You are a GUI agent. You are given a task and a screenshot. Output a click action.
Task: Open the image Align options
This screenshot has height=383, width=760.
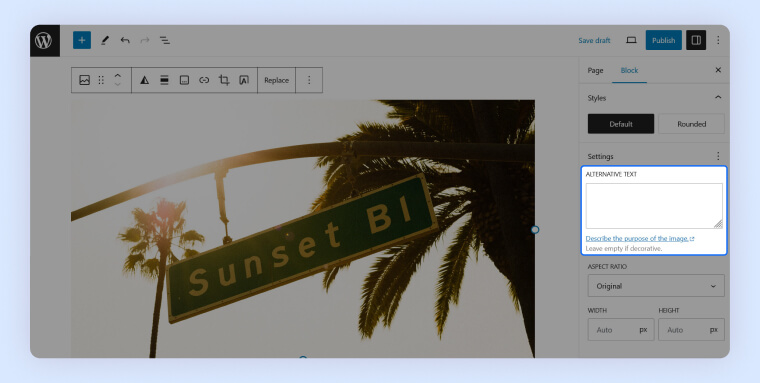click(164, 80)
